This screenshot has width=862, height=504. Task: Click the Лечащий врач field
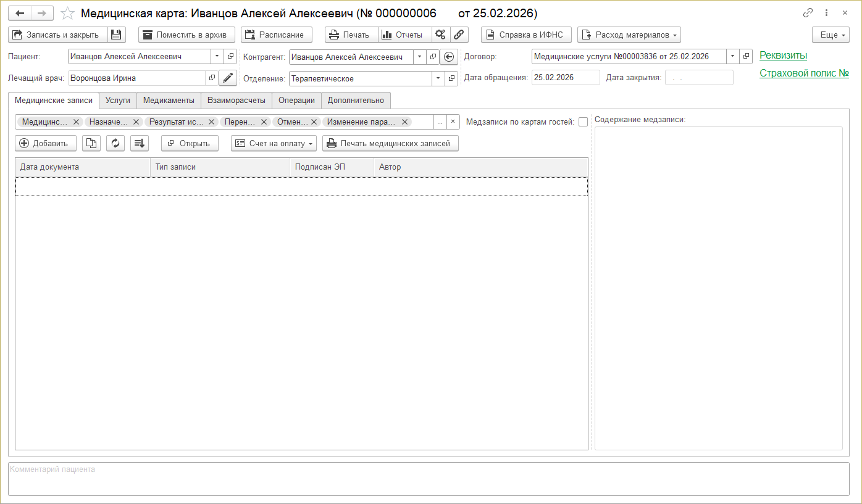tap(136, 78)
